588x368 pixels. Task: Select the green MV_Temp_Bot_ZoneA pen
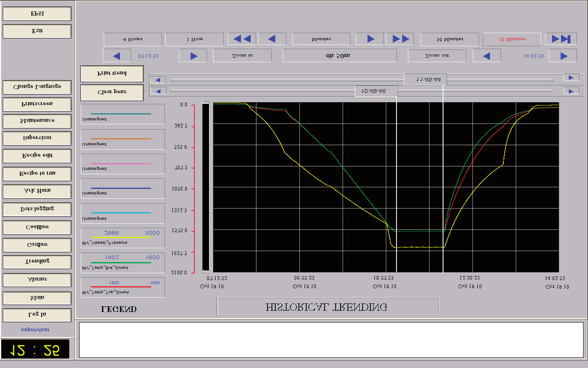122,263
